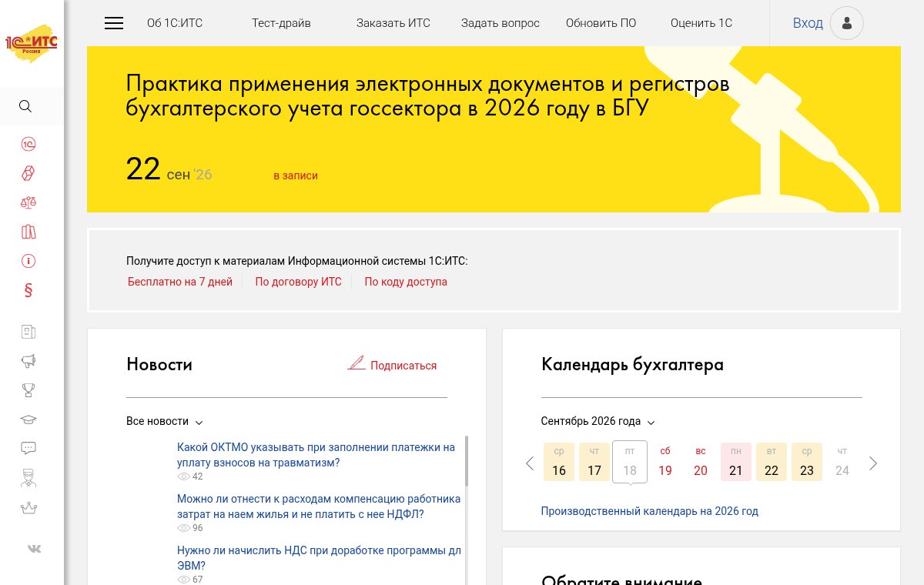Select Monday 21 in calendar
Image resolution: width=924 pixels, height=585 pixels.
click(736, 462)
